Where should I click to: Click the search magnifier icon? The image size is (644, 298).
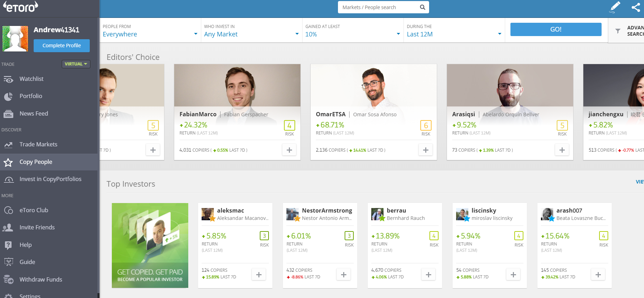[x=422, y=7]
